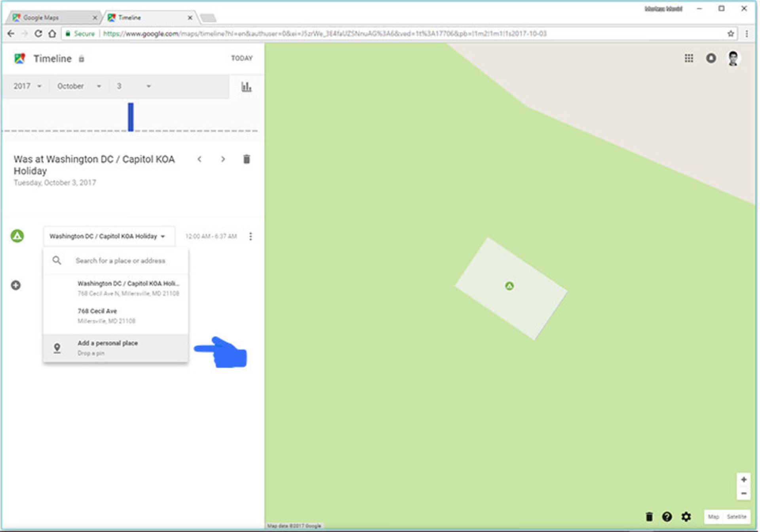Click Tuesday, October 3, 2017 date text
Screen dimensions: 760x532
click(x=55, y=182)
